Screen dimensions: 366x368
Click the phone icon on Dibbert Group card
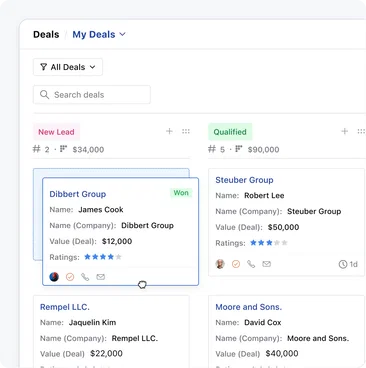(85, 277)
